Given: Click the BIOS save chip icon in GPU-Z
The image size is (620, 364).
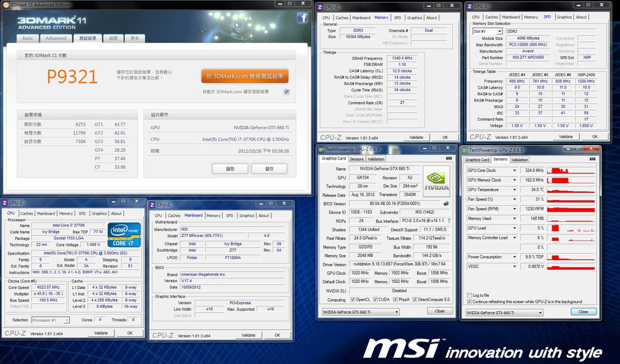Looking at the screenshot, I should tap(446, 204).
